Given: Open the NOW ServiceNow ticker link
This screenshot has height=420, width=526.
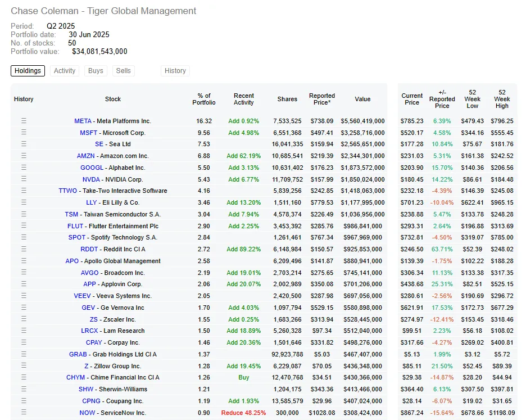Looking at the screenshot, I should click(87, 413).
